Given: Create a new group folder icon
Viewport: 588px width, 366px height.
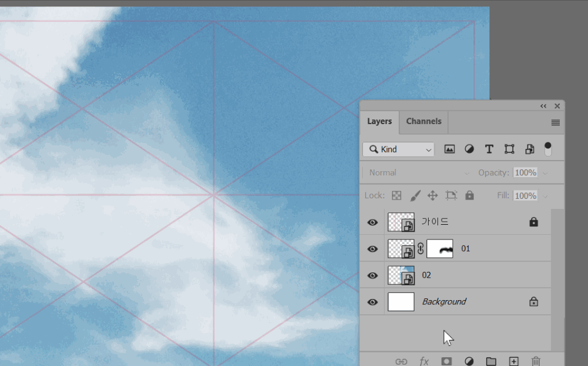Looking at the screenshot, I should (491, 361).
